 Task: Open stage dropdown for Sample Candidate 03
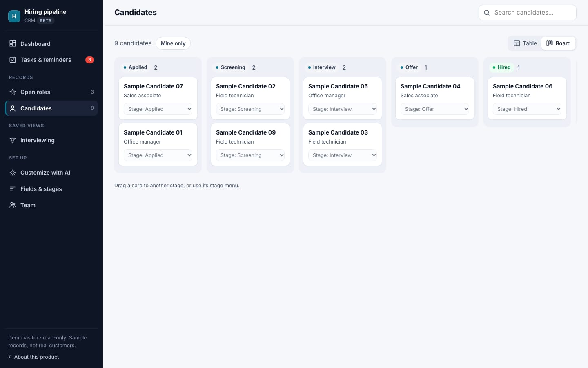click(x=343, y=155)
